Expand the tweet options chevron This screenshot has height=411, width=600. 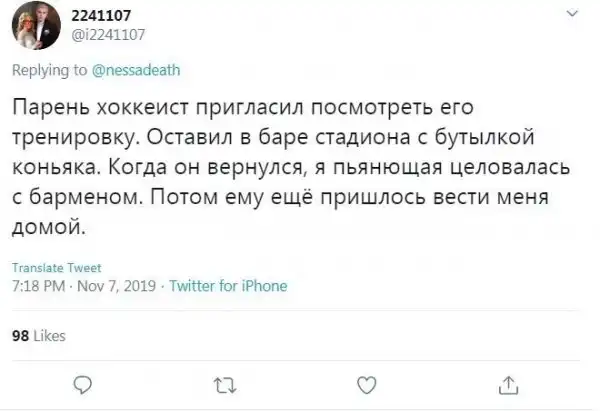pos(571,14)
